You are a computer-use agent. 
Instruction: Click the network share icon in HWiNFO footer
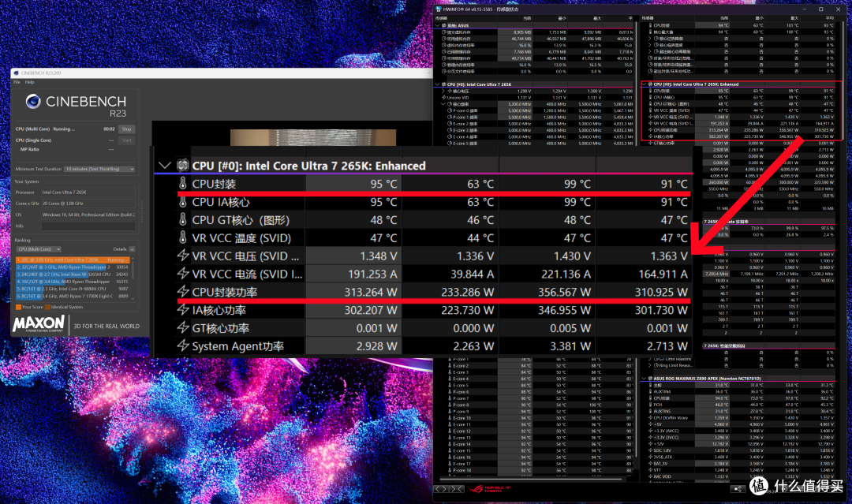click(738, 489)
